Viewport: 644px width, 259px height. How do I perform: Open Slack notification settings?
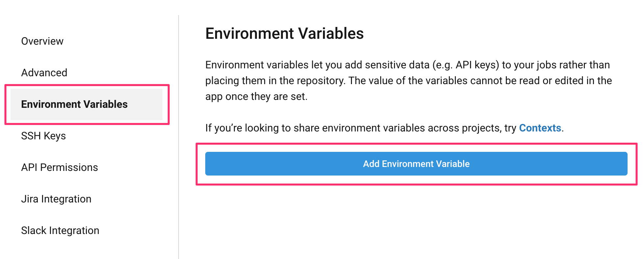tap(60, 230)
